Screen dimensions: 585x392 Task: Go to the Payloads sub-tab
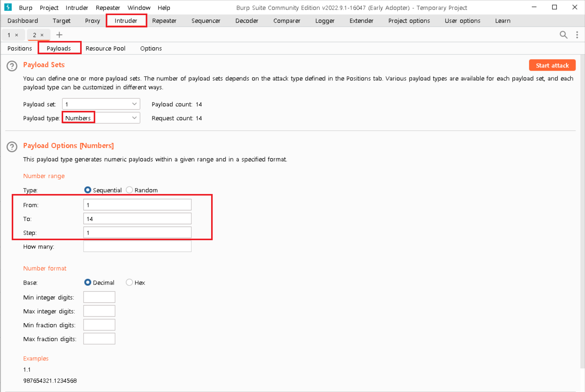click(x=59, y=48)
